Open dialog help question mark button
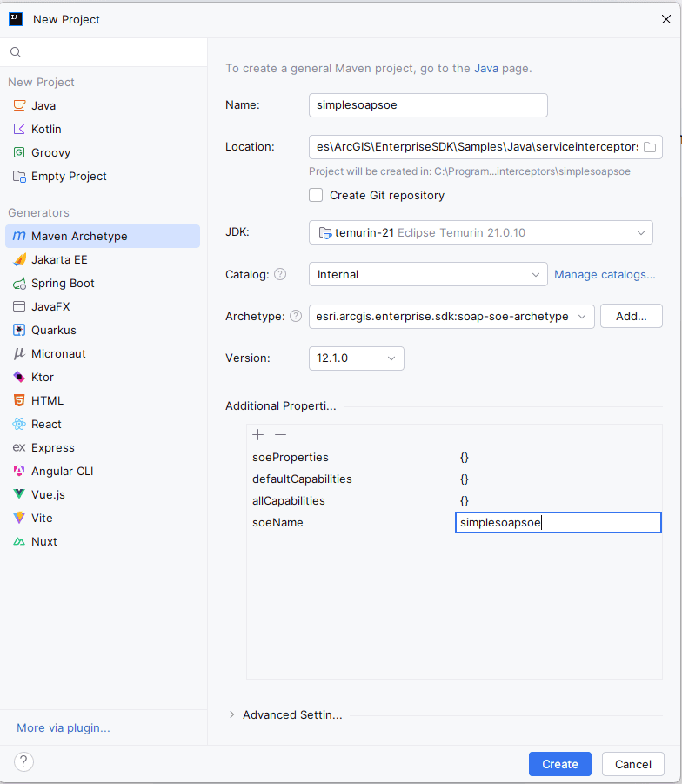 point(23,762)
